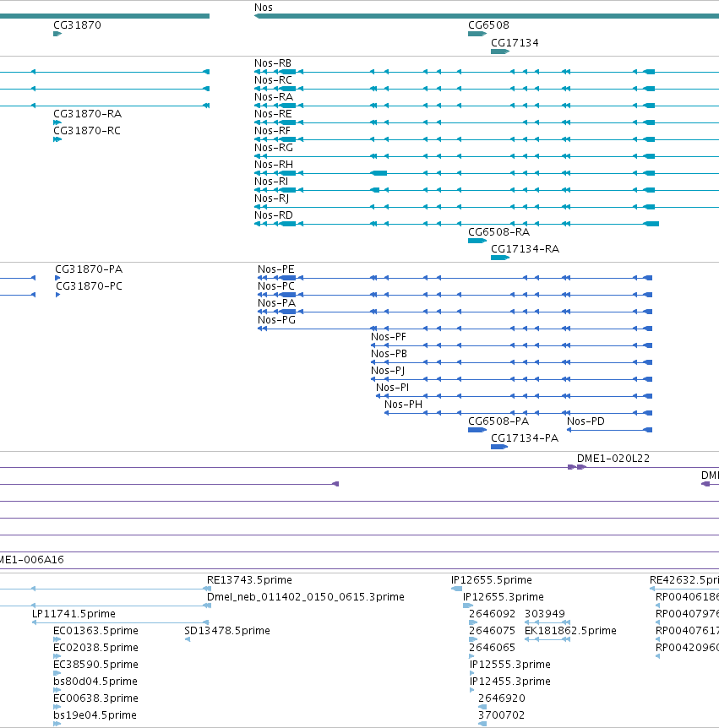
Task: Click the 2646075 feature label
Action: pyautogui.click(x=493, y=631)
